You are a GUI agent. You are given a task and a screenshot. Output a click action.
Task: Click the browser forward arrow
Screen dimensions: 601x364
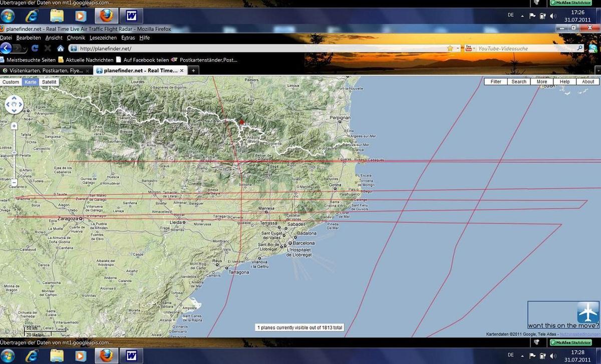pyautogui.click(x=18, y=49)
